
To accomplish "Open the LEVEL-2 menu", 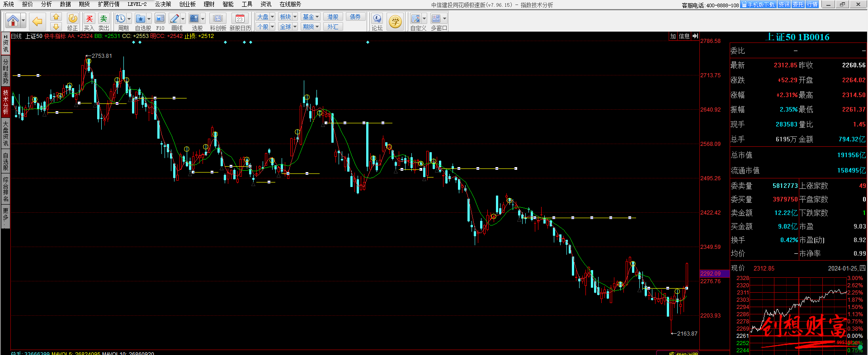I will point(137,4).
